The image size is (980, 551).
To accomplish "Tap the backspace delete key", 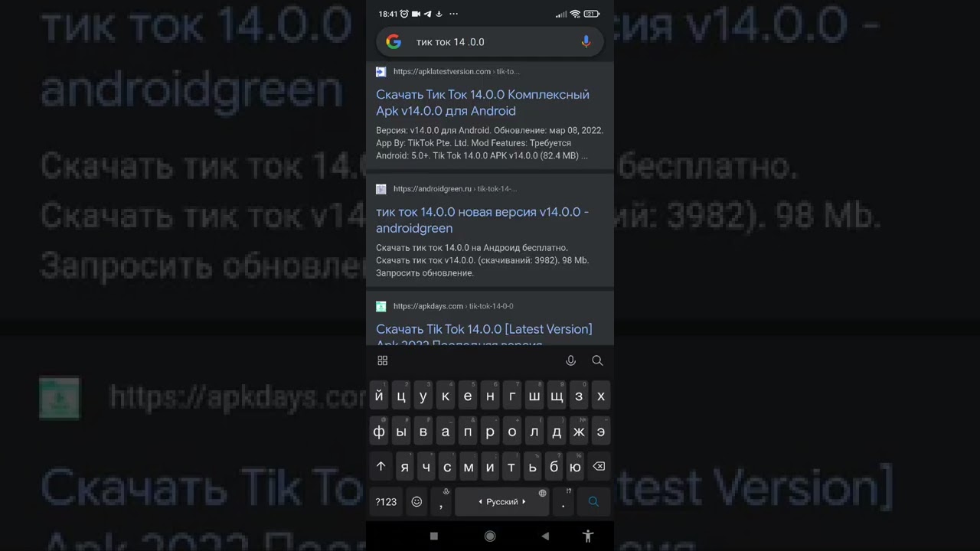I will click(x=599, y=467).
